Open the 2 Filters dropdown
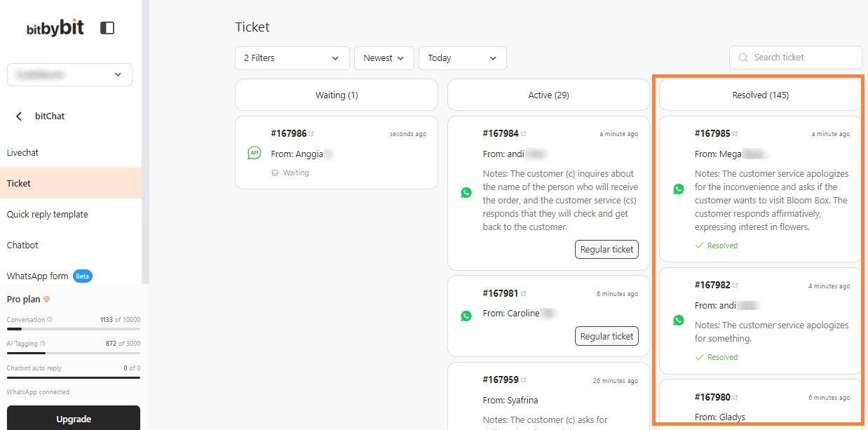Image resolution: width=868 pixels, height=430 pixels. [x=292, y=58]
